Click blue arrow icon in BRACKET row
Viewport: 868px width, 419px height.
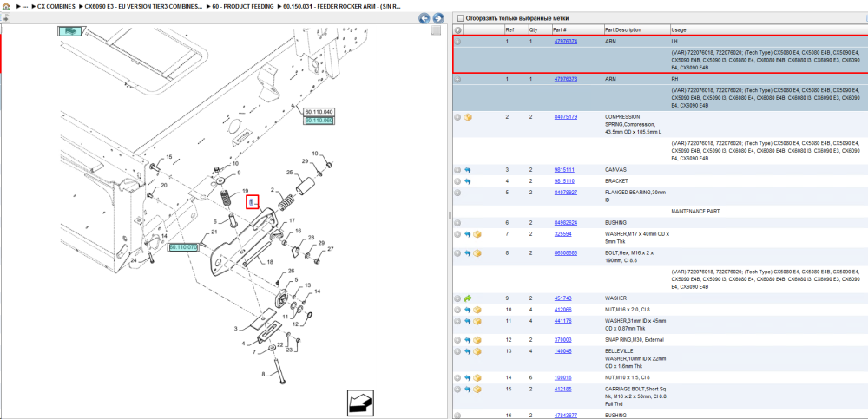468,181
